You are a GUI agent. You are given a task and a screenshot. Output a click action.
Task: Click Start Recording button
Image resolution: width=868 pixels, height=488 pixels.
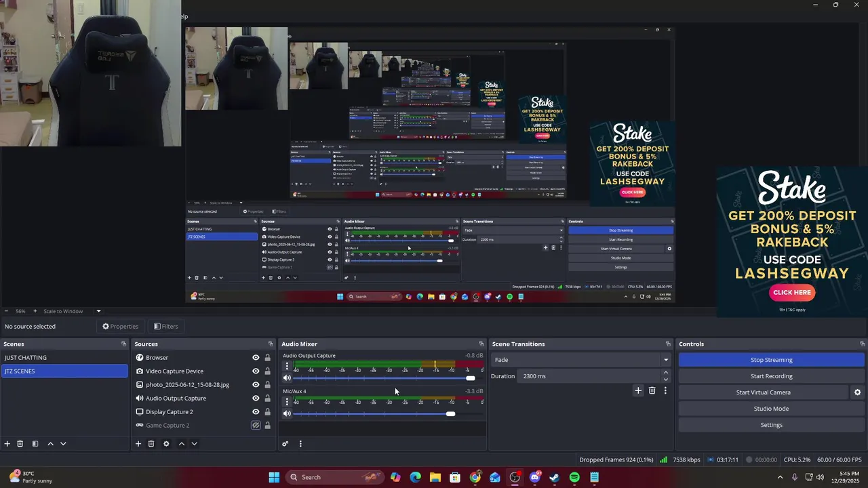(x=771, y=376)
